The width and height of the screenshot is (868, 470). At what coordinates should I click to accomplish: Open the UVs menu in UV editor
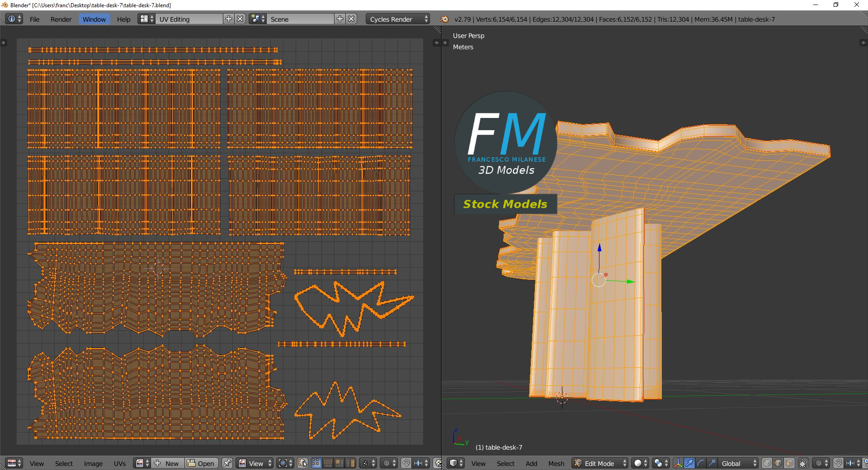120,463
